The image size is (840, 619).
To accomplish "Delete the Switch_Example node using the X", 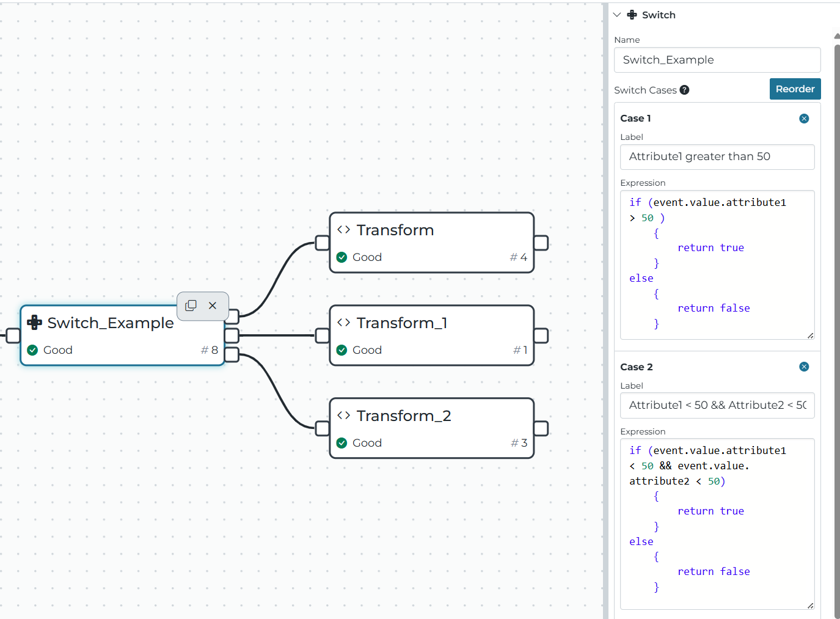I will pos(213,305).
